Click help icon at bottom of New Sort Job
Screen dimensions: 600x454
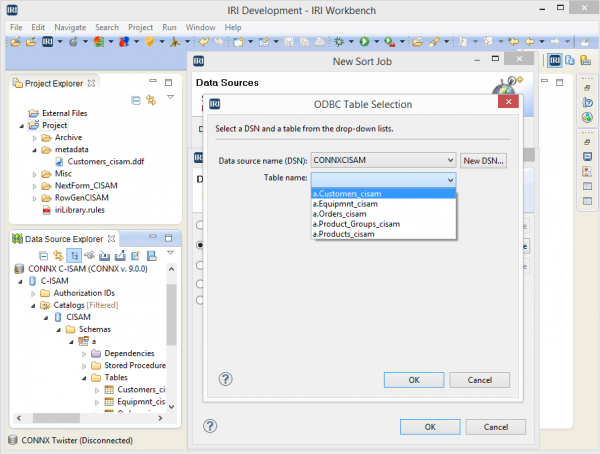211,425
